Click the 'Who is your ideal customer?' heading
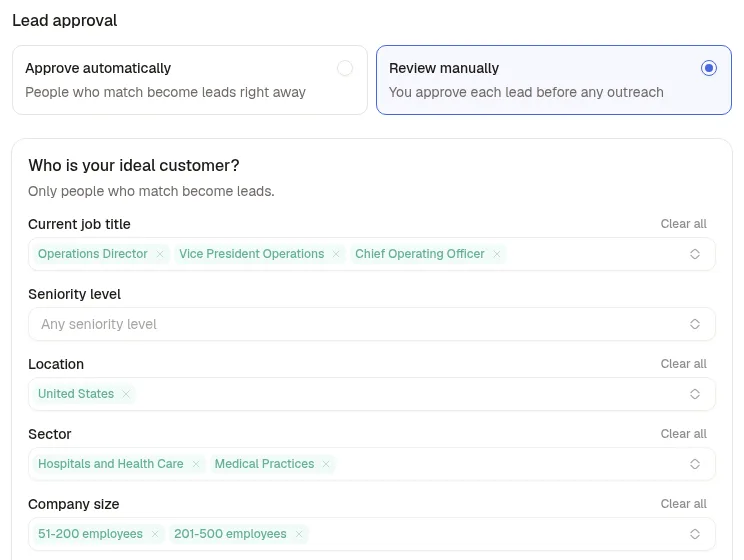Image resolution: width=744 pixels, height=560 pixels. click(x=134, y=166)
